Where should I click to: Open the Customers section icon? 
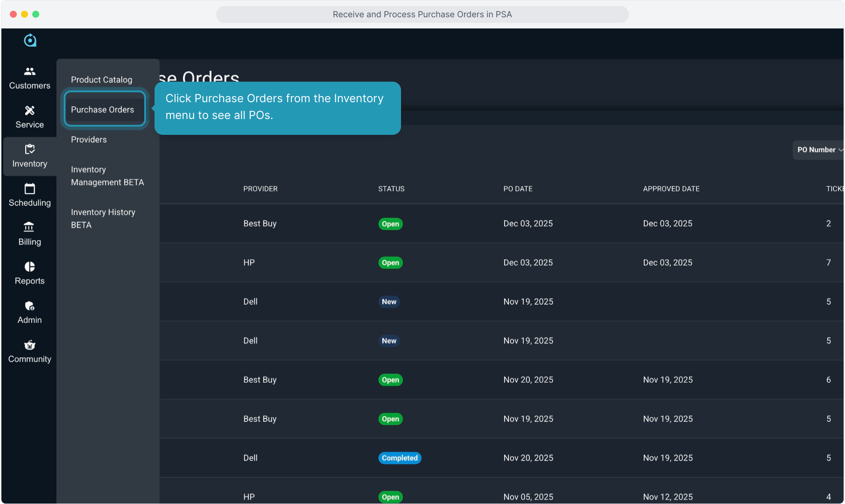click(x=30, y=71)
